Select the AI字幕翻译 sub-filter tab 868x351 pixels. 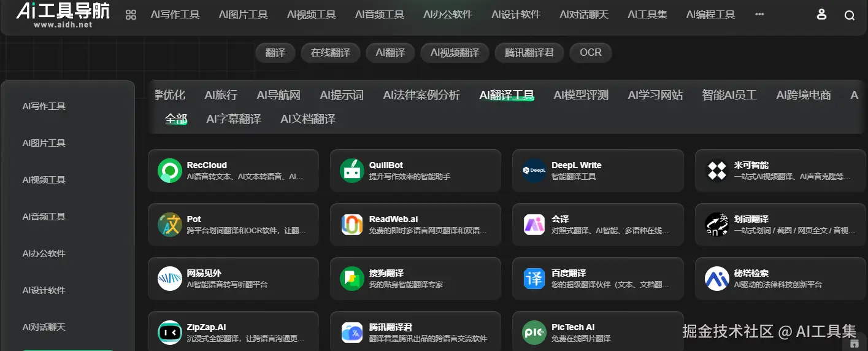[234, 119]
